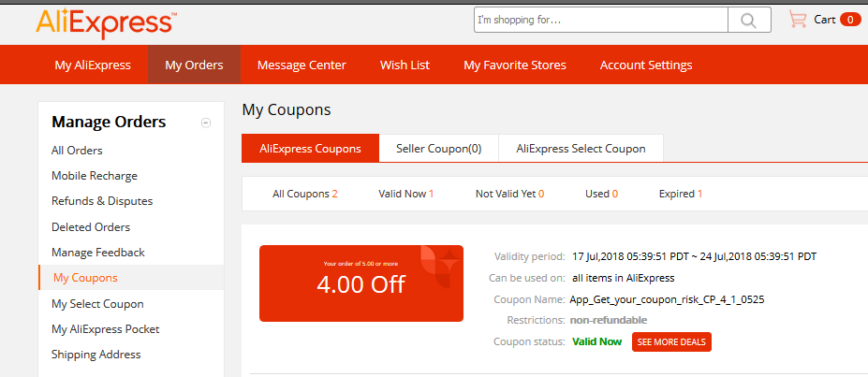Switch to the AliExpress Select Coupon tab
This screenshot has height=377, width=868.
[581, 148]
